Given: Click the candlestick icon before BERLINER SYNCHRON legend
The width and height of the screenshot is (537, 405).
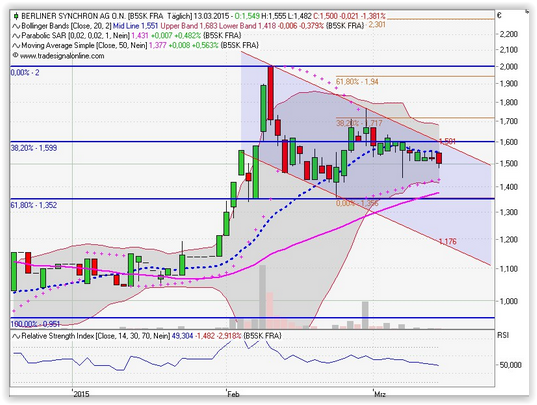Looking at the screenshot, I should coord(16,16).
